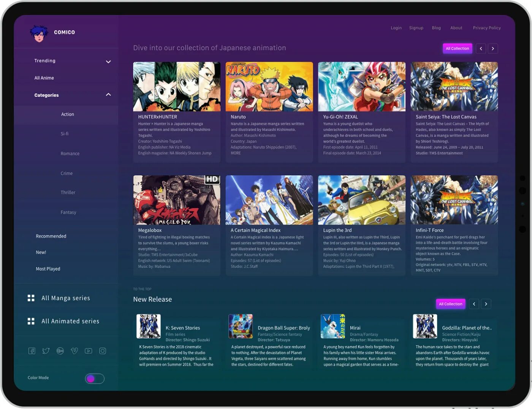
Task: Click the Megalobox title text
Action: (150, 230)
